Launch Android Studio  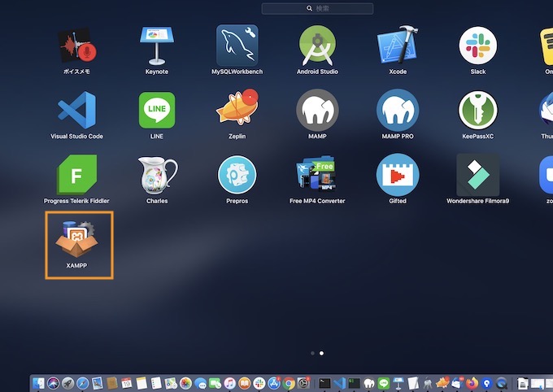(x=317, y=46)
